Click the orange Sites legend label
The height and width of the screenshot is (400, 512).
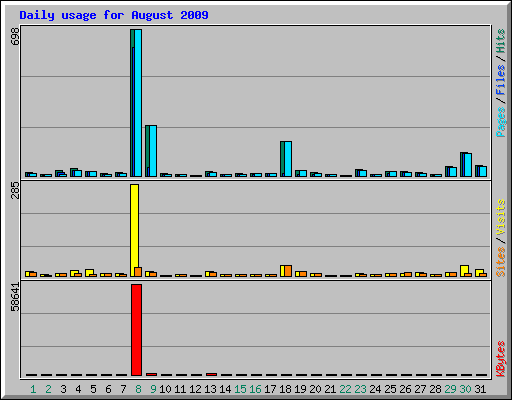tap(500, 262)
